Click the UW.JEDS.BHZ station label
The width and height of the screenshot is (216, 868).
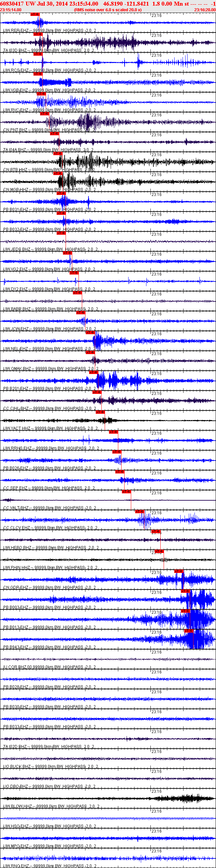click(x=51, y=249)
